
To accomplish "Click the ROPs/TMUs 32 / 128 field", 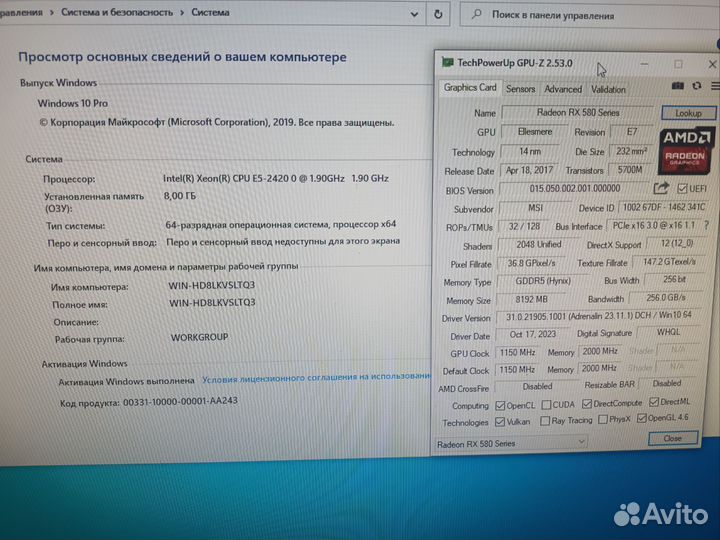I will (524, 226).
